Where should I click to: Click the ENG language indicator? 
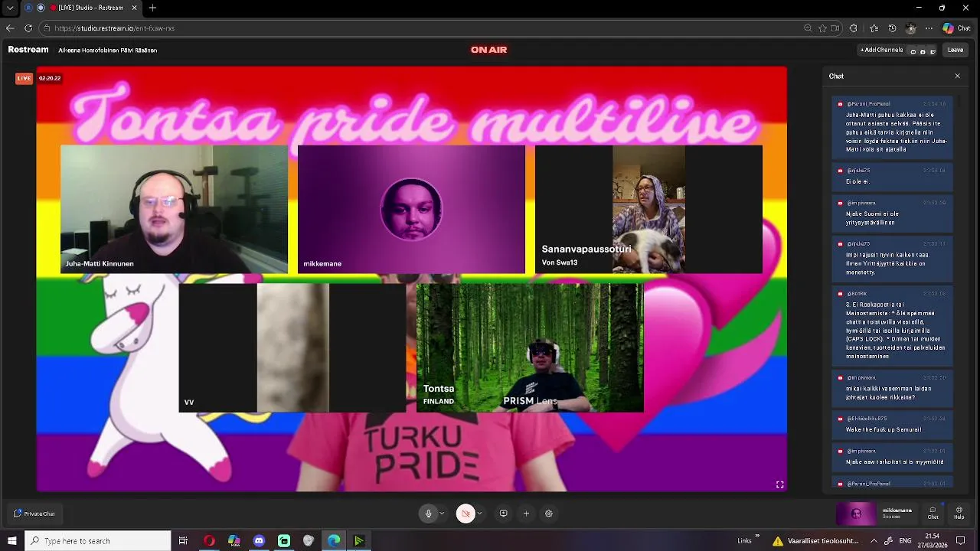(904, 541)
